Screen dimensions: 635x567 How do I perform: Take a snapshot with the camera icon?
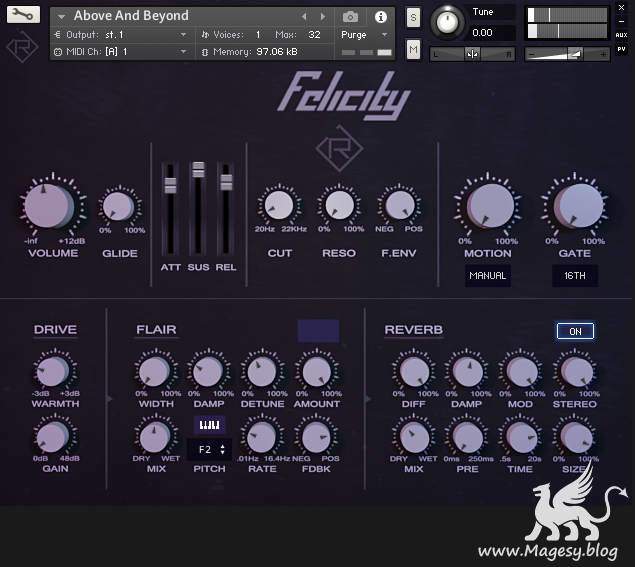pos(350,17)
